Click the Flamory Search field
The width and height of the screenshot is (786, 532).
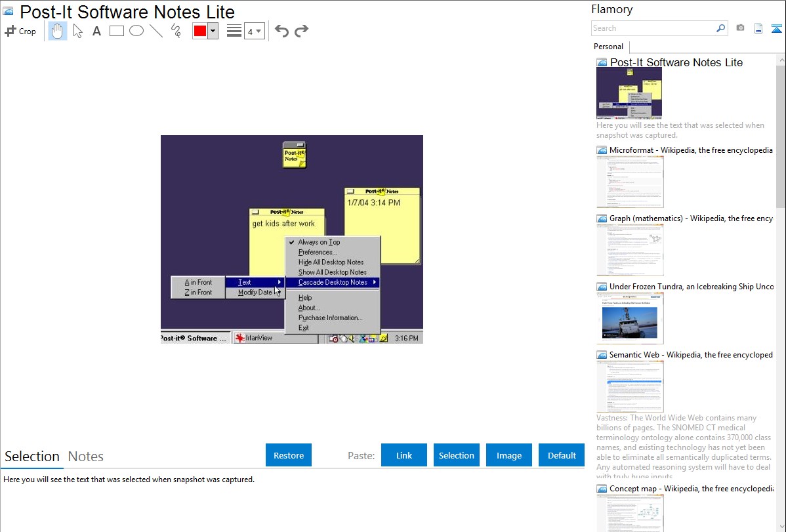click(653, 28)
